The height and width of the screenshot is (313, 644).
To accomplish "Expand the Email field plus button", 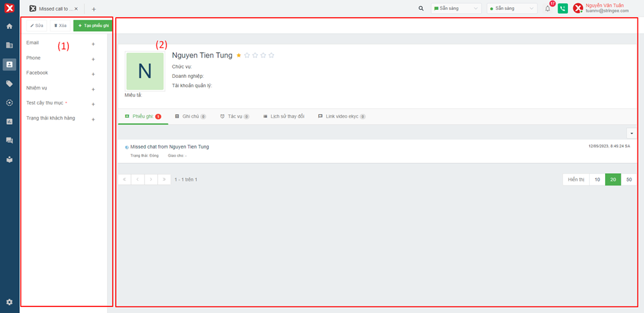I will coord(93,44).
